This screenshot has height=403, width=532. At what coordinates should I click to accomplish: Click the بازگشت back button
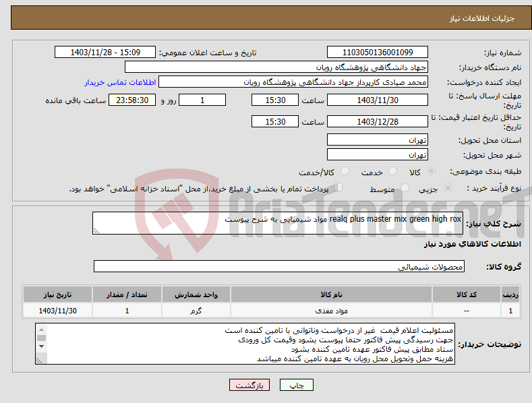point(249,385)
